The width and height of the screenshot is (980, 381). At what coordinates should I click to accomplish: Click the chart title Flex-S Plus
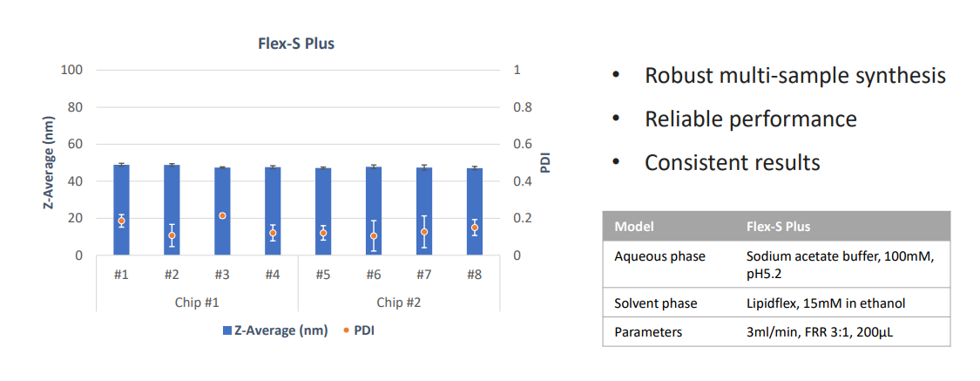(299, 44)
